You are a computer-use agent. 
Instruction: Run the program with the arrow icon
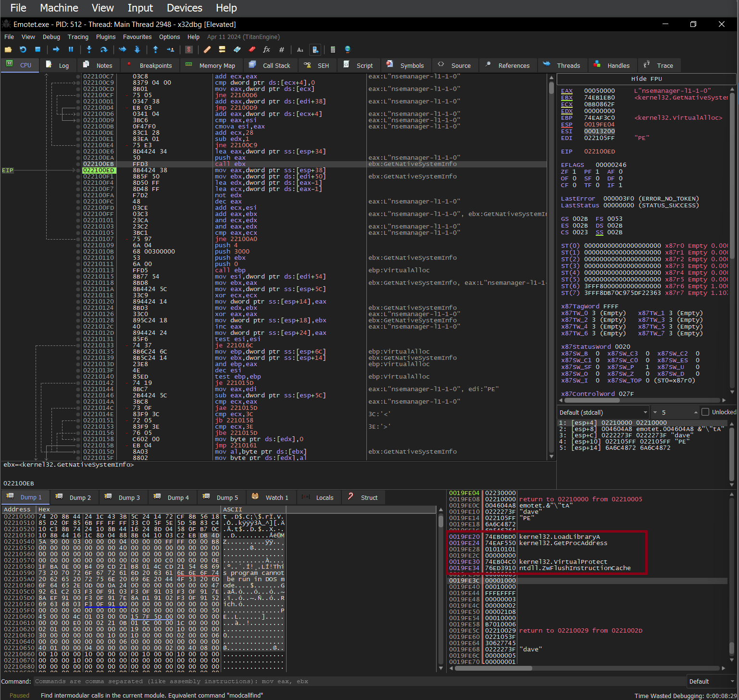coord(56,50)
